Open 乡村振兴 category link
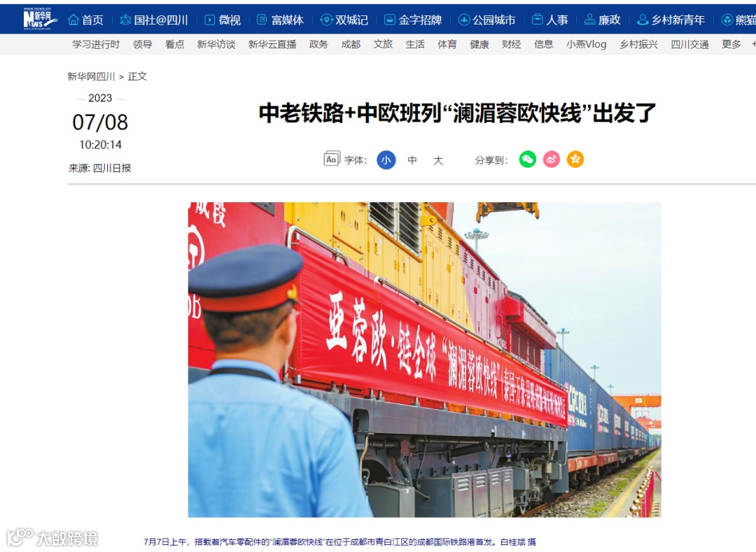The image size is (756, 552). click(x=639, y=44)
